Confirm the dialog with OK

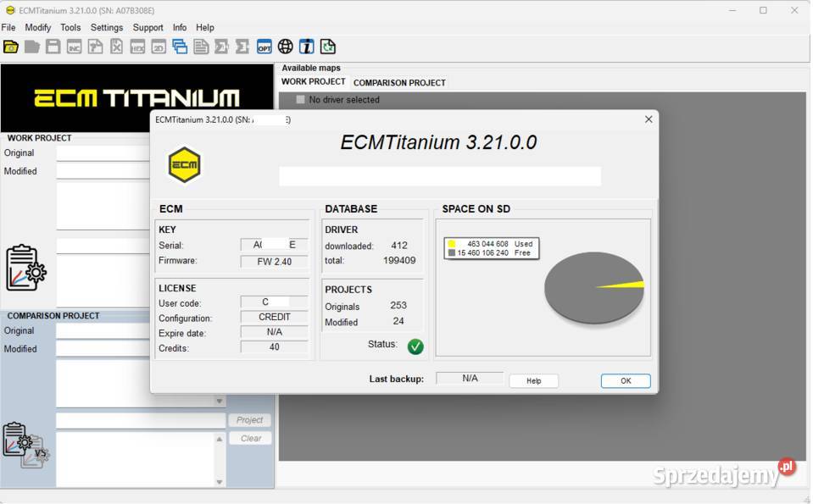click(625, 380)
